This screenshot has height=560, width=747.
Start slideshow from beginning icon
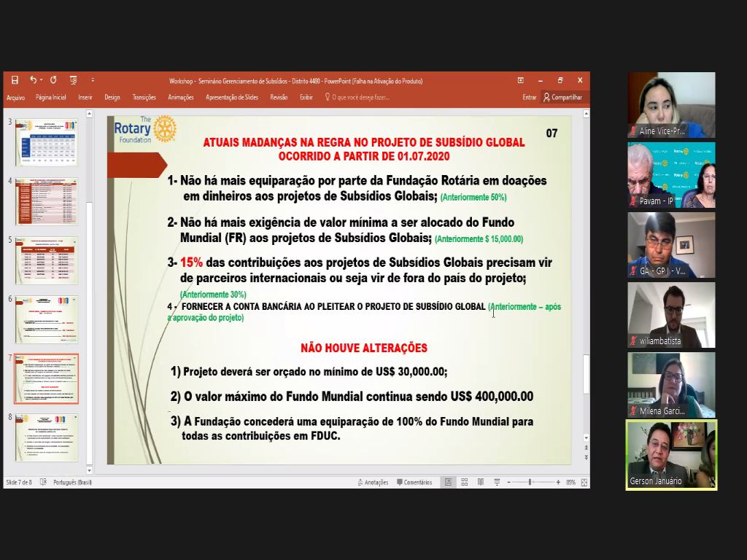(73, 80)
